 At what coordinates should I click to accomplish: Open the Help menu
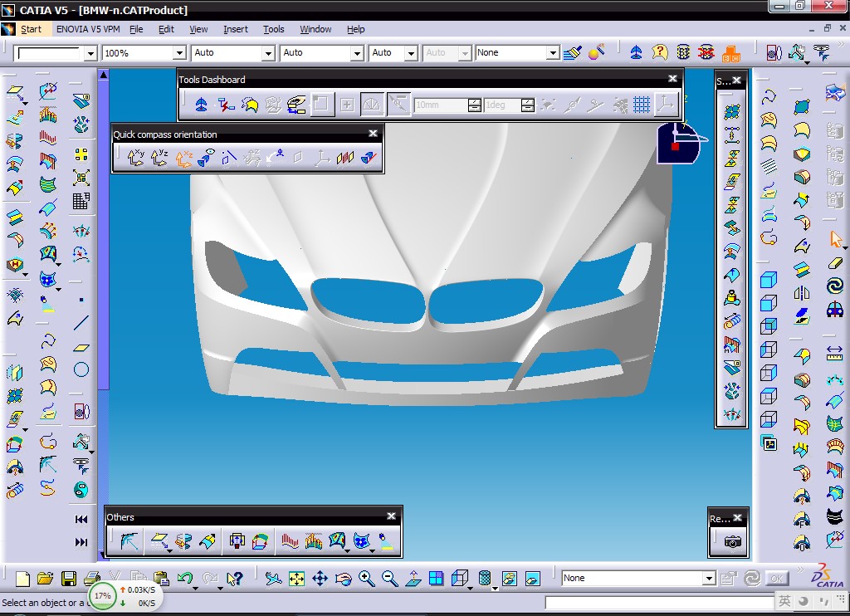click(355, 29)
